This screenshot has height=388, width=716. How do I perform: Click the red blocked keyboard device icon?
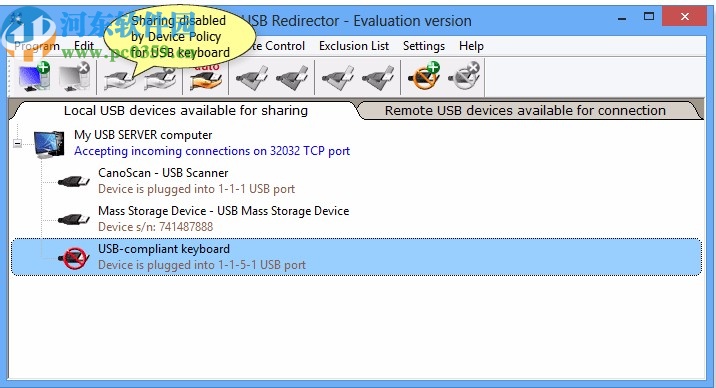click(x=74, y=258)
